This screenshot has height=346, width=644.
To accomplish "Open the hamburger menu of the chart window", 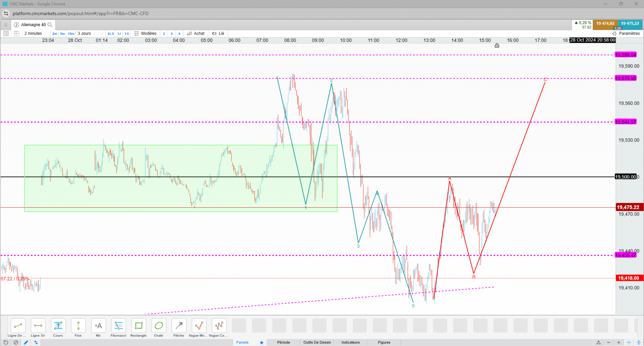I will coord(5,25).
